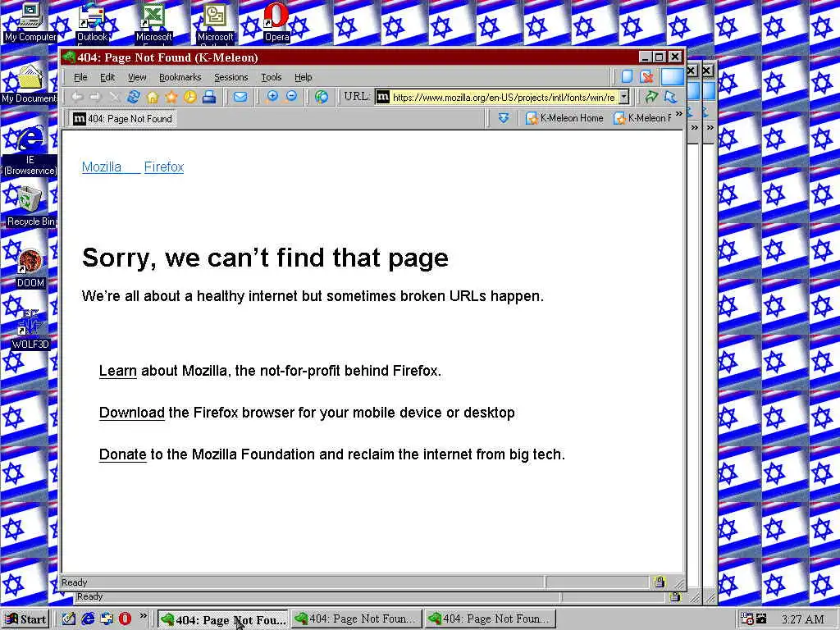Click the Forward arrow toolbar icon
The width and height of the screenshot is (840, 630).
click(x=95, y=97)
